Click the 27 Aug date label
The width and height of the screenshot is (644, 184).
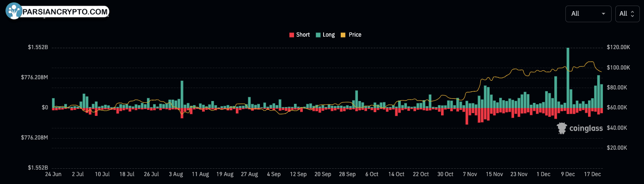click(249, 174)
